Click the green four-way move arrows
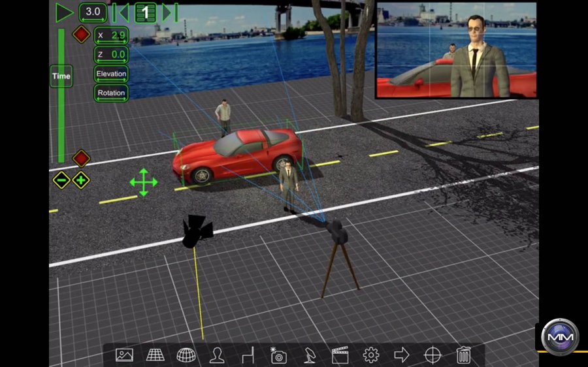 (144, 183)
